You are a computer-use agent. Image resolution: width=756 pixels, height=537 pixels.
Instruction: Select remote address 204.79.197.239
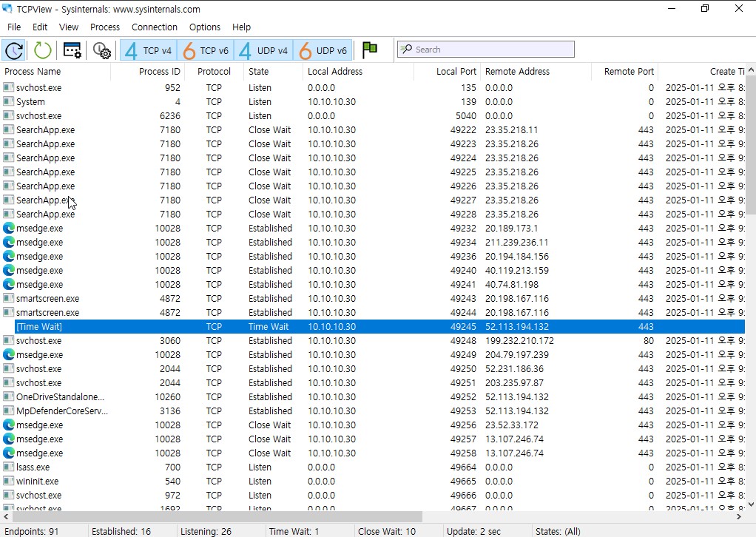(x=517, y=354)
